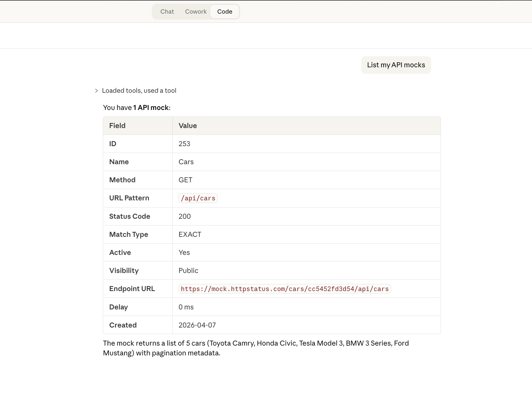Expand the 'Loaded tools, used a tool' disclosure
This screenshot has height=412, width=532.
tap(139, 90)
